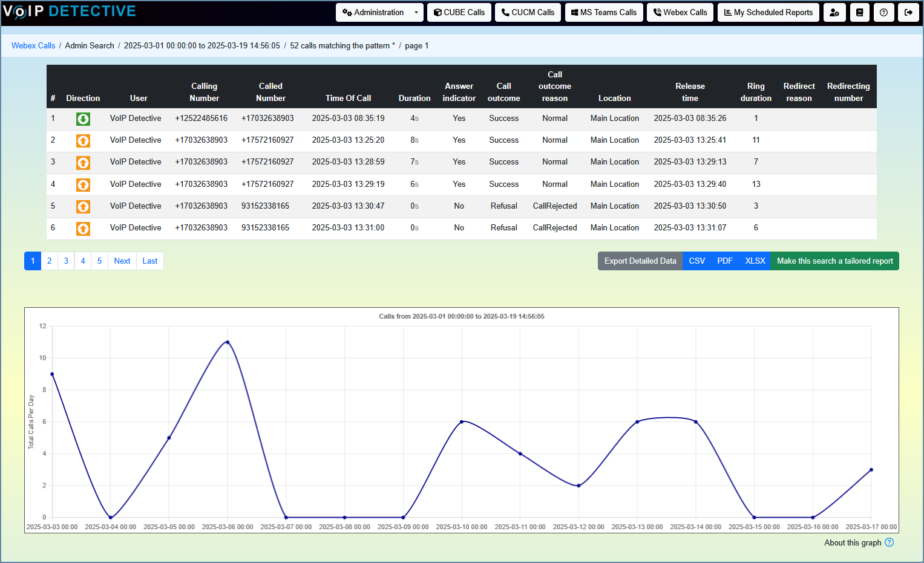The image size is (924, 563).
Task: Open user account settings icon
Action: click(x=834, y=12)
